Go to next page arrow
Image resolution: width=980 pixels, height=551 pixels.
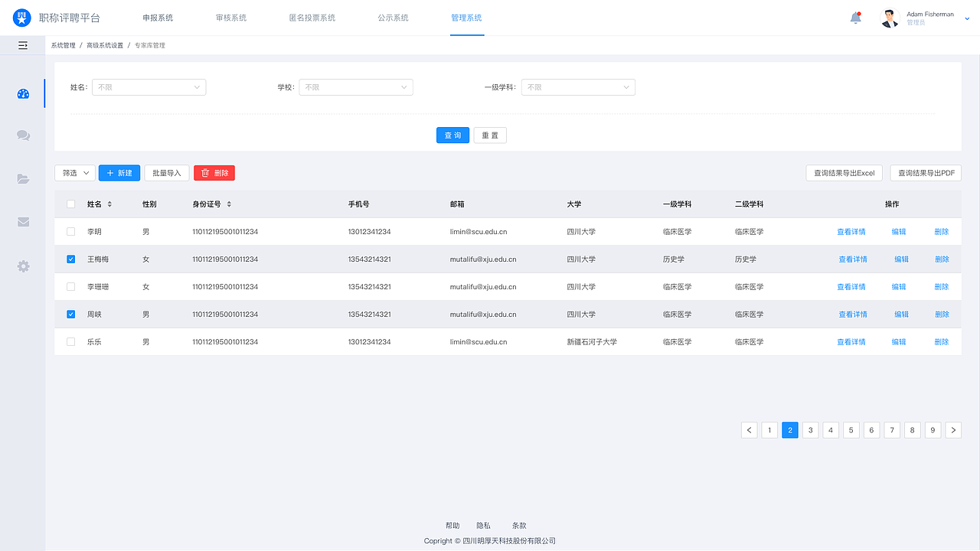(953, 430)
